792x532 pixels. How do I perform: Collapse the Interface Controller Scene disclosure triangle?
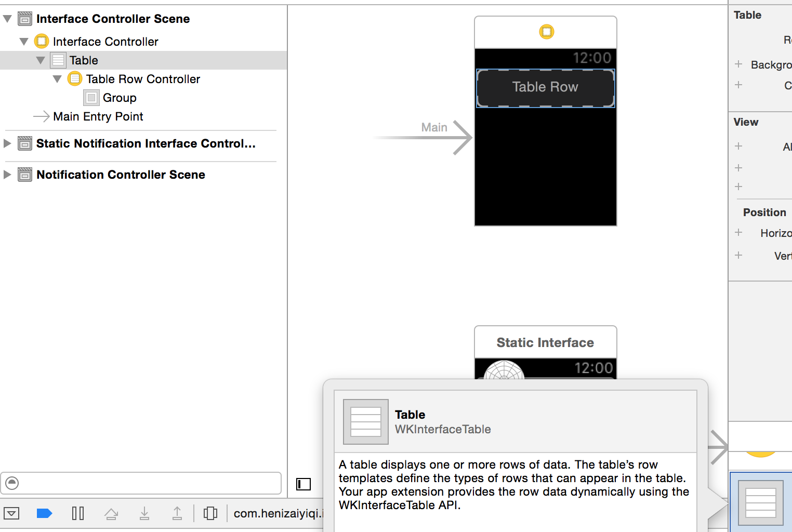coord(7,19)
